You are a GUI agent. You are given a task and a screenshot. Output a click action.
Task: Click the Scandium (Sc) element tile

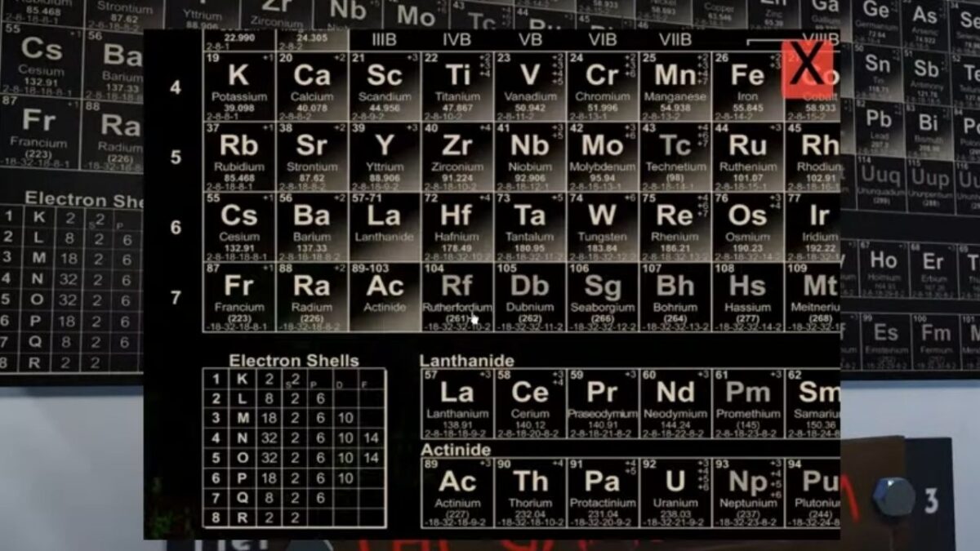coord(385,87)
